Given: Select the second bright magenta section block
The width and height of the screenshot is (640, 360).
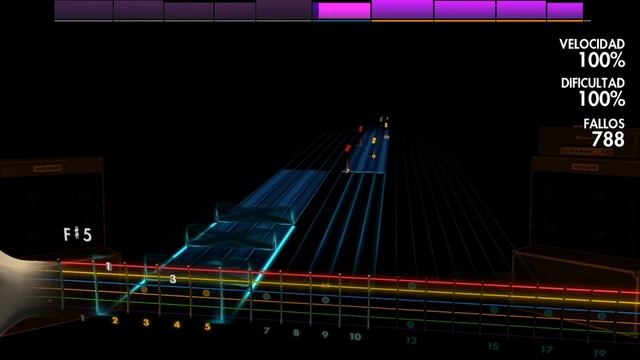Looking at the screenshot, I should click(x=402, y=9).
